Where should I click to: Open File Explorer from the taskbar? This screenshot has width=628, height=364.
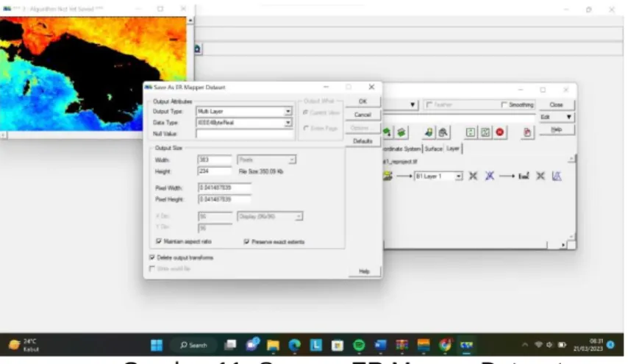[273, 345]
